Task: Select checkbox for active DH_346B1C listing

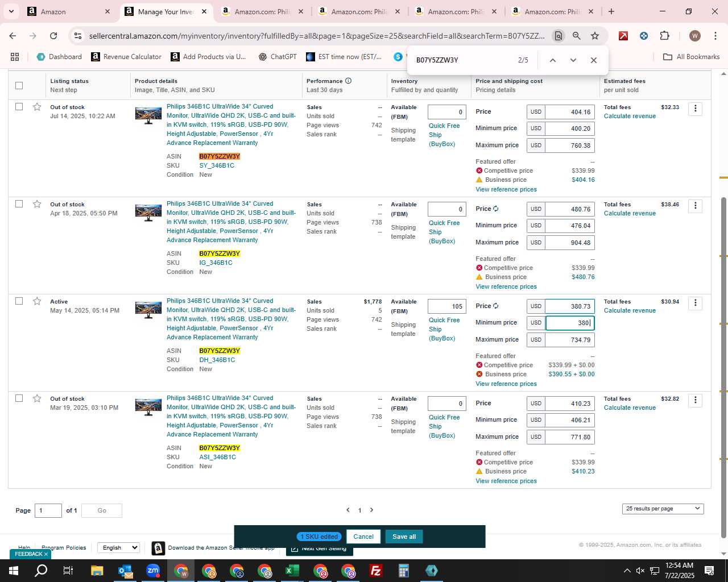Action: coord(19,301)
